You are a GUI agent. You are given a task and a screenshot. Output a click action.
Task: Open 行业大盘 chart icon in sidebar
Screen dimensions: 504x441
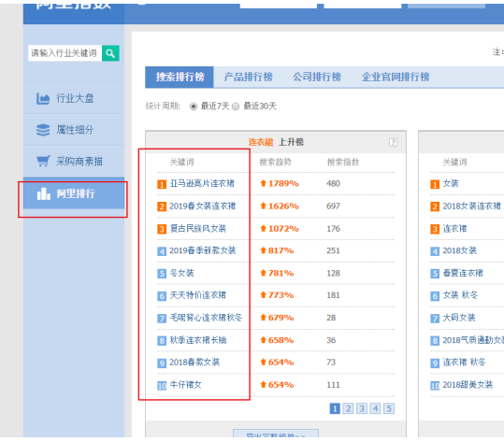tap(43, 98)
